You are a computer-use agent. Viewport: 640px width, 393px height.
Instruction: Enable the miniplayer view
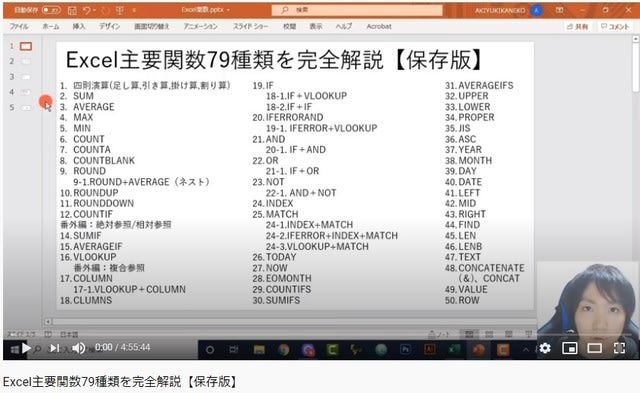coord(569,348)
